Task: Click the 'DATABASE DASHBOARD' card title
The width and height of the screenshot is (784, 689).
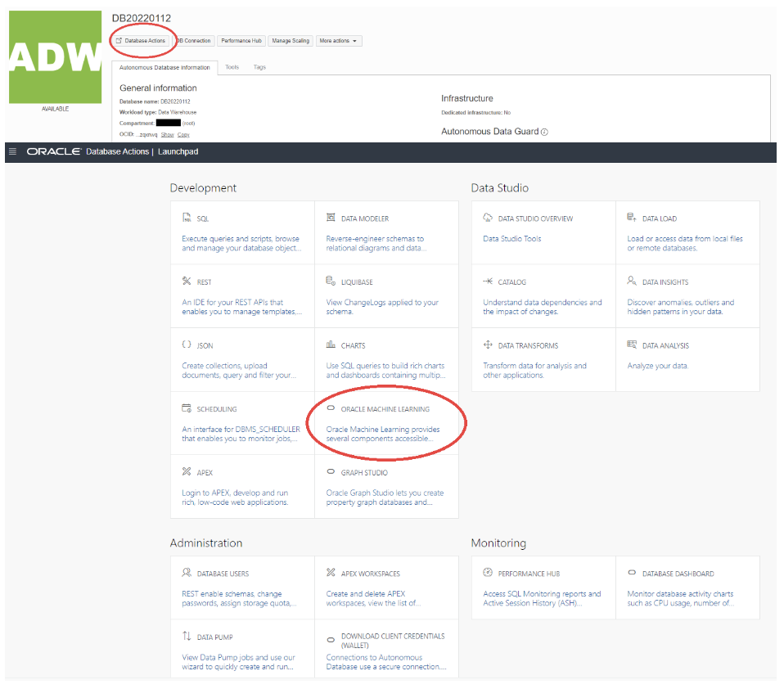Action: [678, 574]
